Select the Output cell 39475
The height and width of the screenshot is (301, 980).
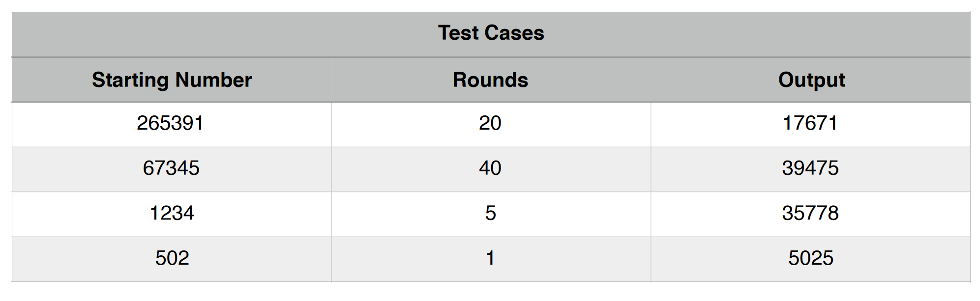811,169
